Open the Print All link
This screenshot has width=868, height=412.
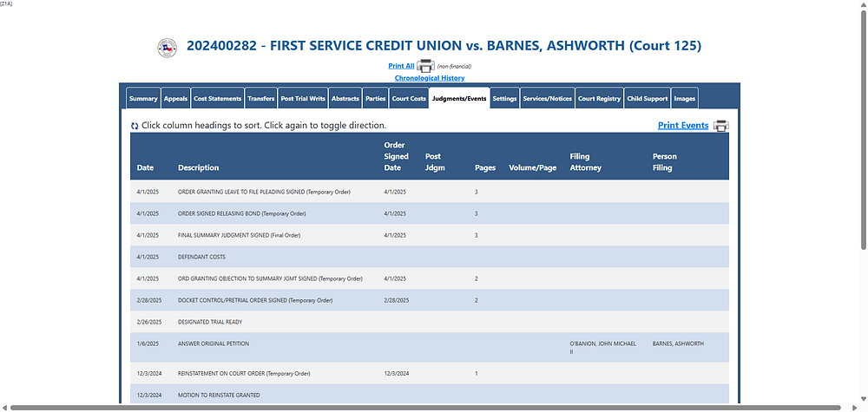click(x=401, y=66)
